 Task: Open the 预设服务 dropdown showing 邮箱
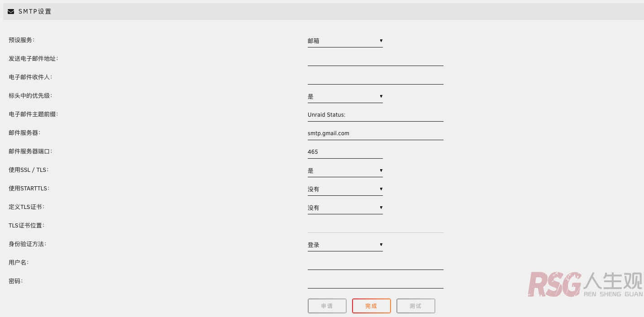tap(345, 41)
